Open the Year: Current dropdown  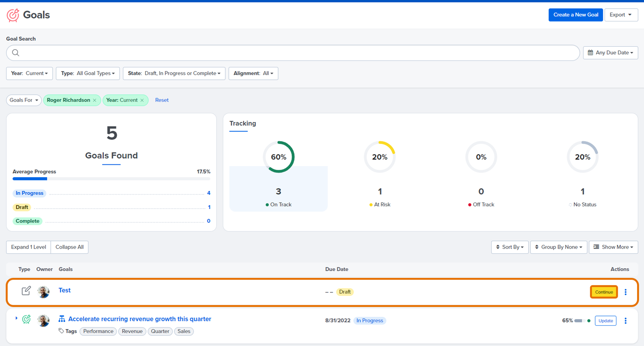[x=29, y=73]
